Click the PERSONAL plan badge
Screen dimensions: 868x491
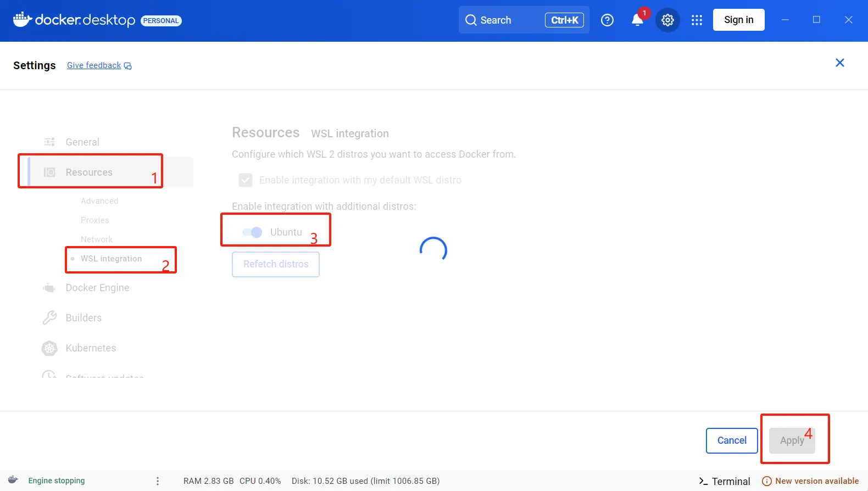pyautogui.click(x=161, y=21)
